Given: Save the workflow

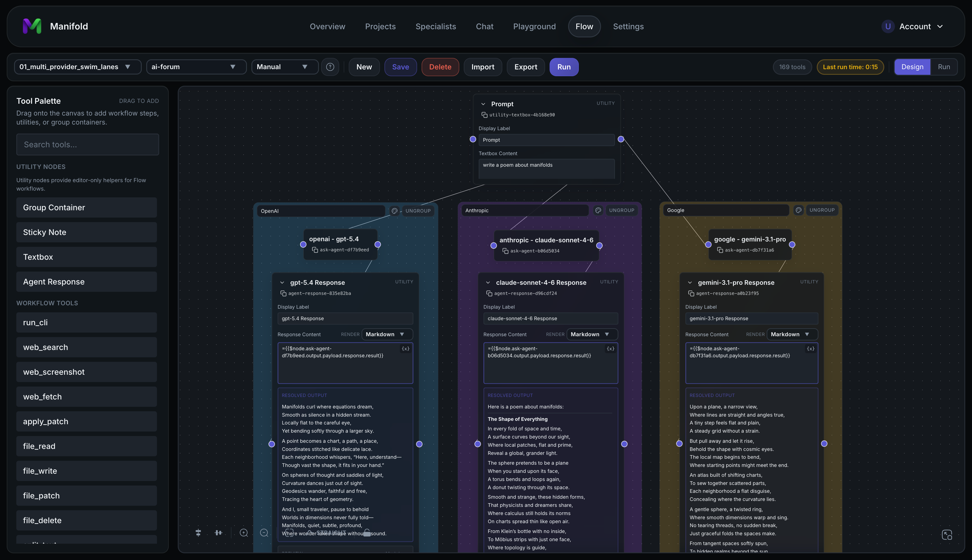Looking at the screenshot, I should [400, 67].
